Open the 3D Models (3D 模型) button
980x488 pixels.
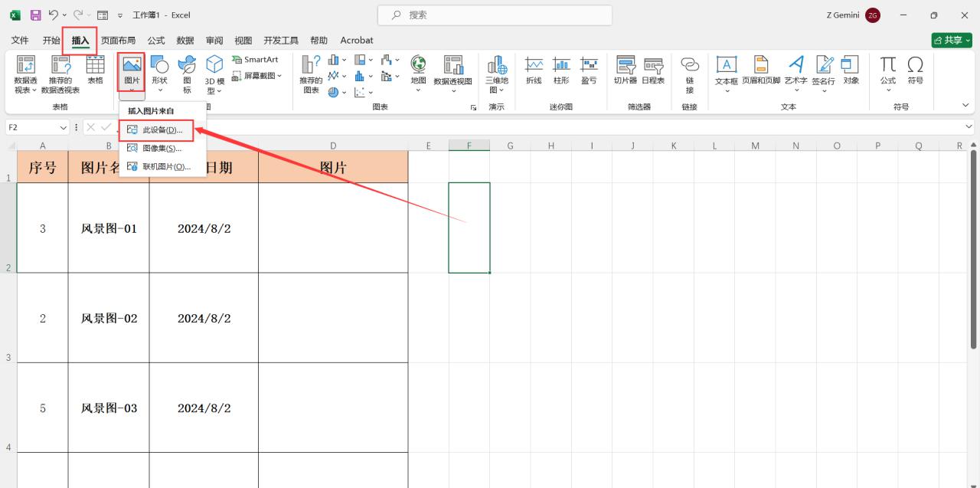coord(214,74)
